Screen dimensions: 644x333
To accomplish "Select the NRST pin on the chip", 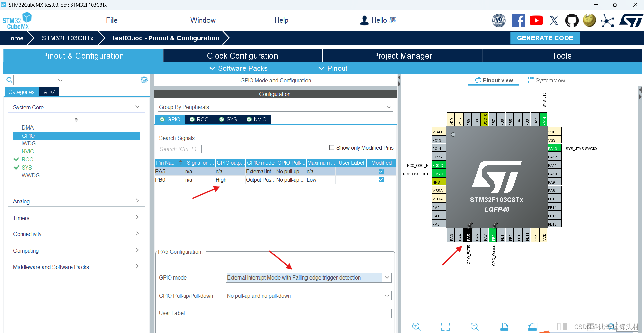I will coord(439,182).
